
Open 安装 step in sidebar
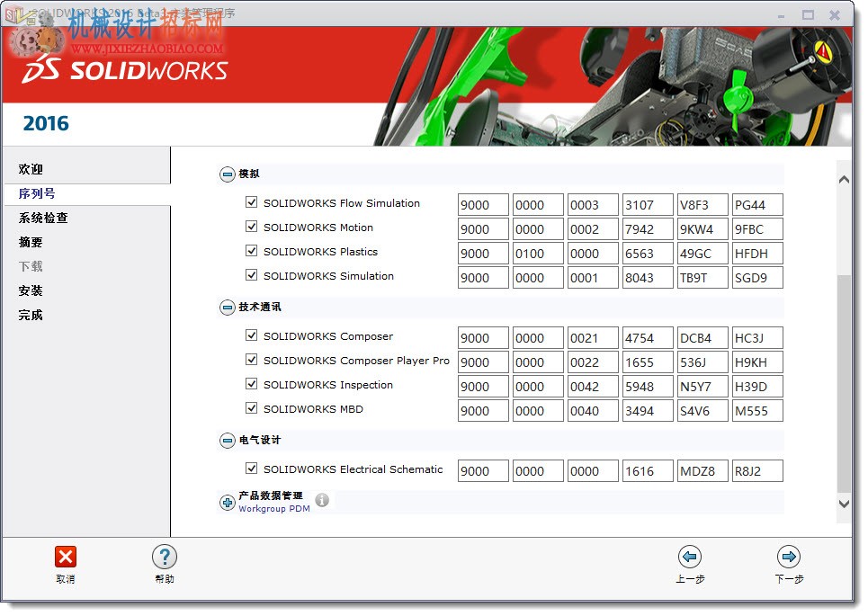pos(31,291)
